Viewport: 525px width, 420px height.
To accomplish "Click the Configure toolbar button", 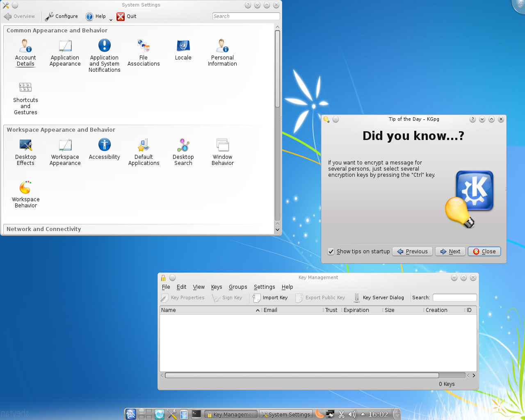I will tap(62, 16).
